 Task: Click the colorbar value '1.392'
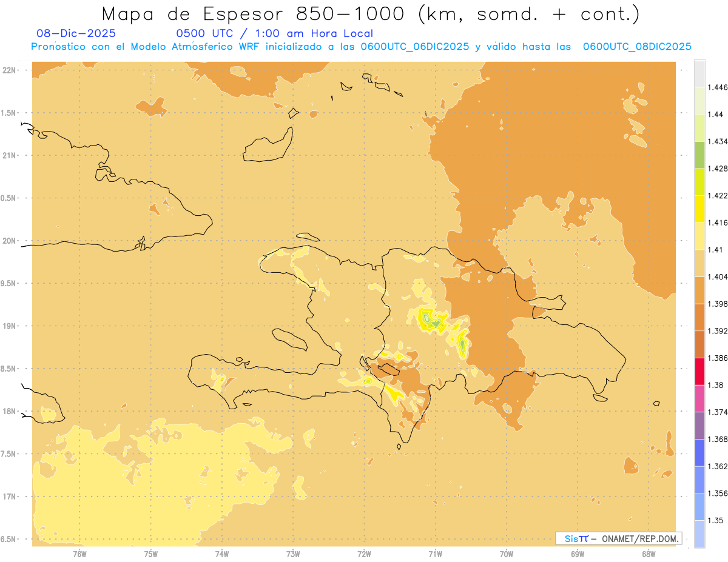(718, 331)
